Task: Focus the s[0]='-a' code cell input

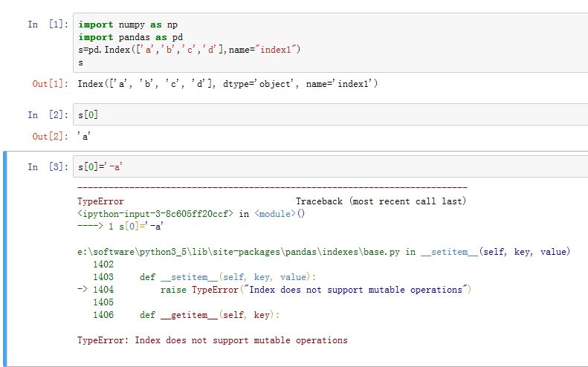Action: tap(327, 166)
